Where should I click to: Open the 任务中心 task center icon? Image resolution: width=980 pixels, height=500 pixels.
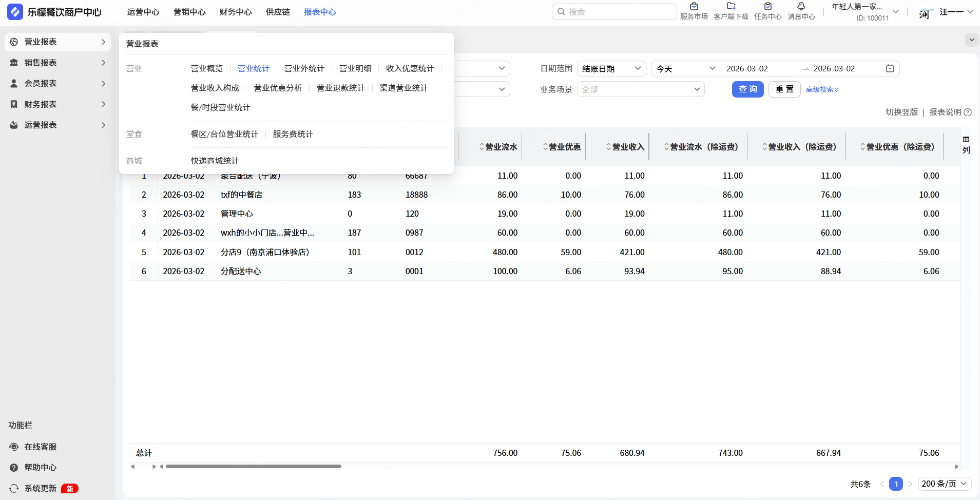[x=767, y=7]
